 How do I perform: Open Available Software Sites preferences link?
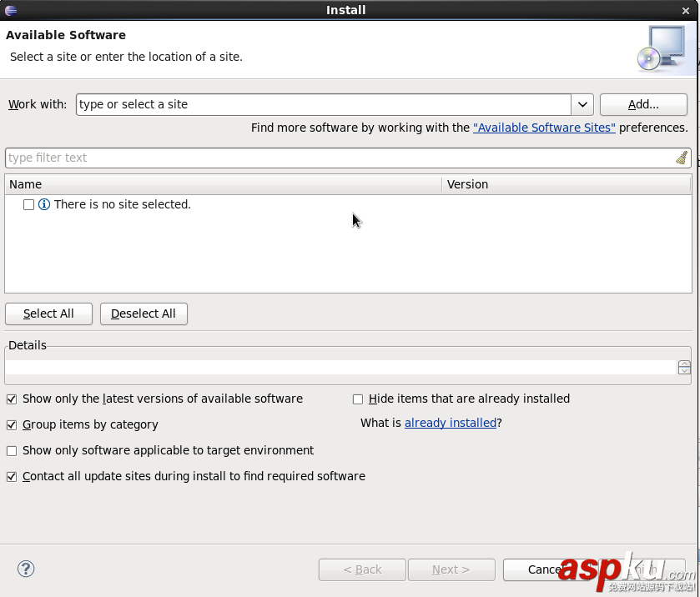544,128
